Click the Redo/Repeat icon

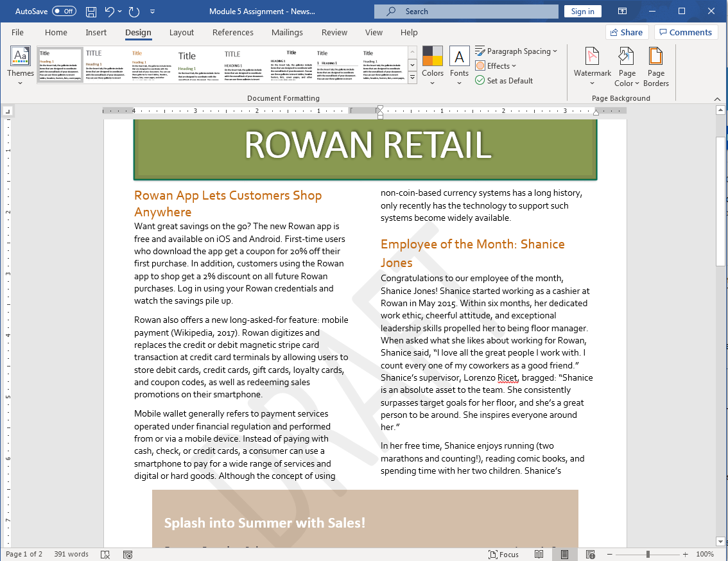coord(134,12)
